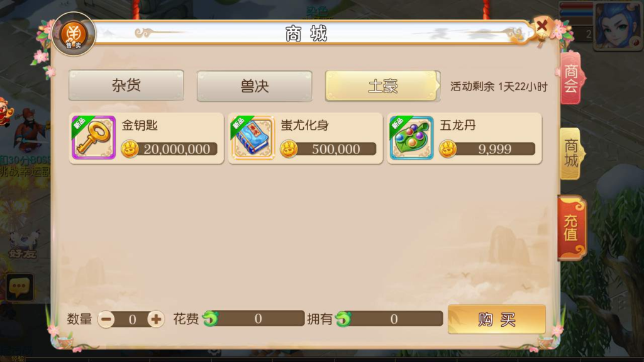Open the player character avatar

point(618,25)
